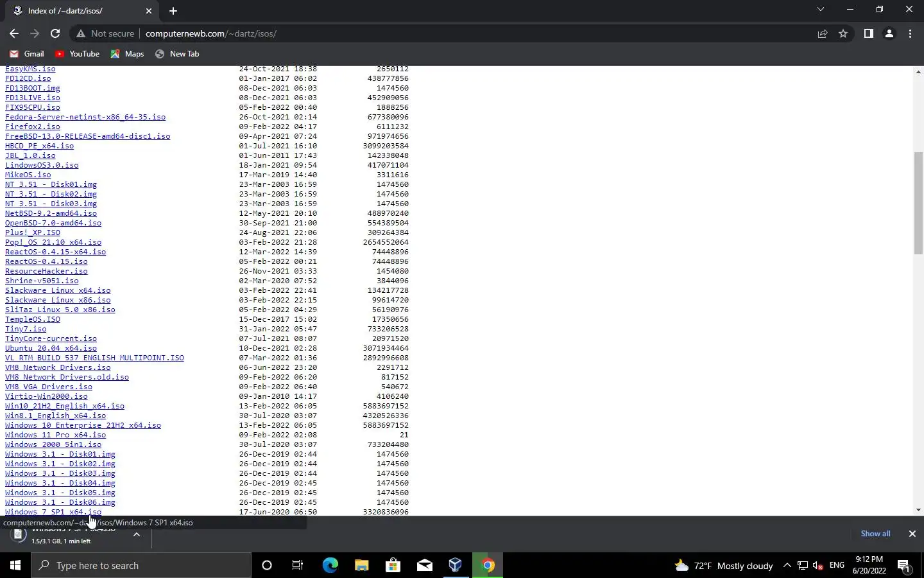Download Ubuntu 20.04 x64.iso
This screenshot has width=924, height=578.
click(51, 348)
